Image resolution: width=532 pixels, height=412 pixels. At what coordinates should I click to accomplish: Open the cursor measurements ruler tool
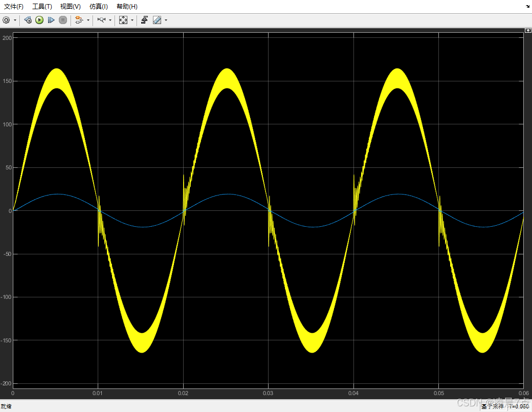pyautogui.click(x=157, y=20)
